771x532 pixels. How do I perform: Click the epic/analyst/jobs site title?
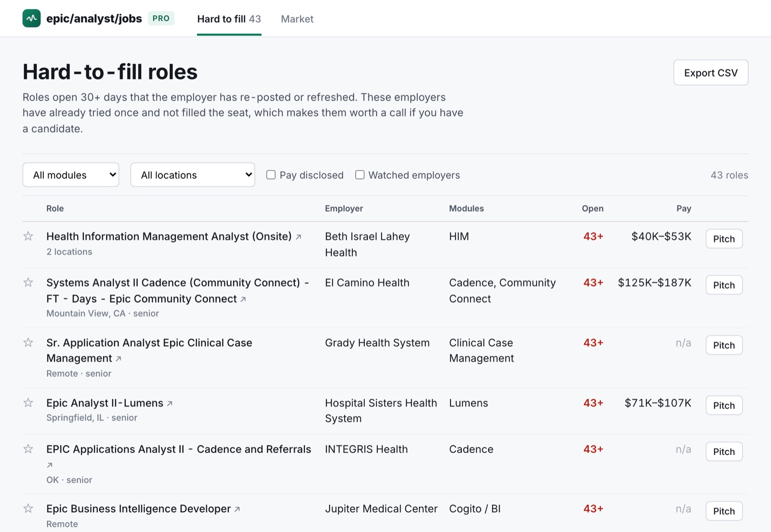coord(94,19)
